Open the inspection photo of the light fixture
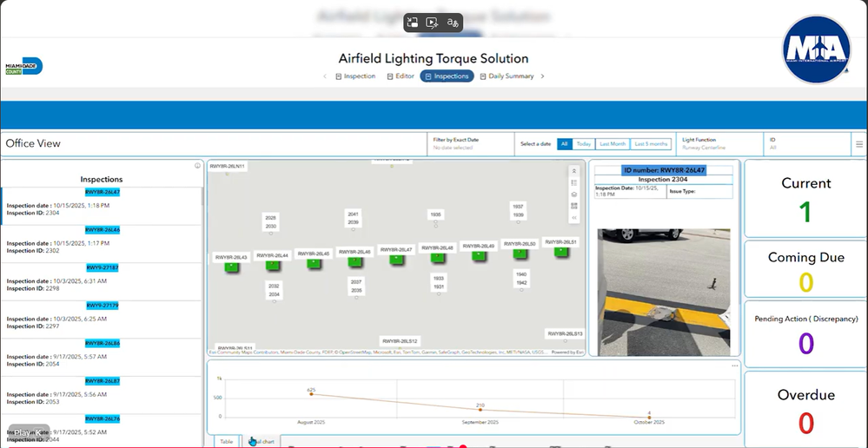 664,292
